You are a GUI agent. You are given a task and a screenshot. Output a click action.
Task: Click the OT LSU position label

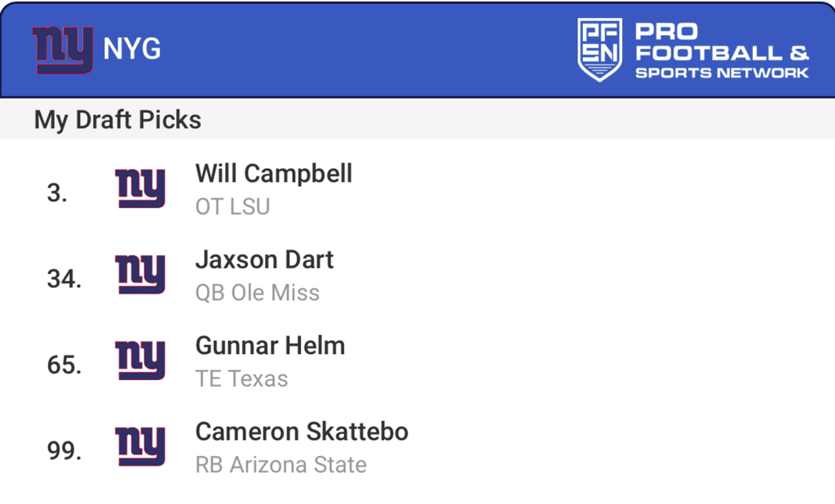pos(232,207)
